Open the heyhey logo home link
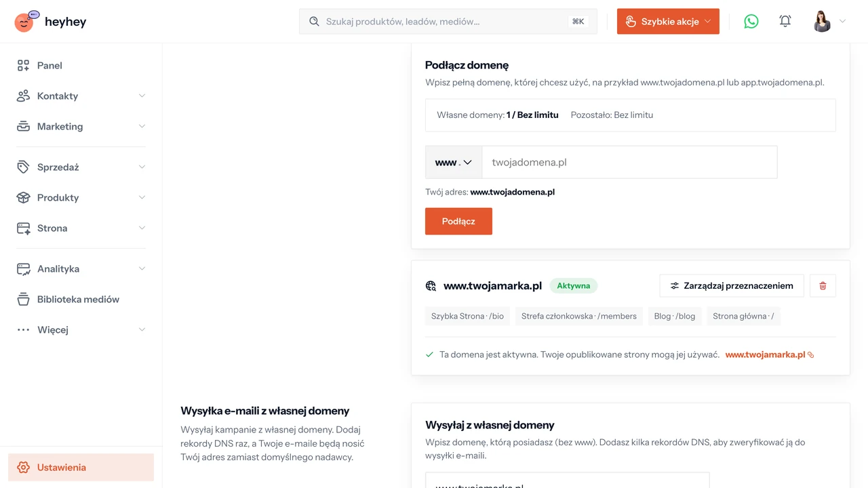 point(51,22)
